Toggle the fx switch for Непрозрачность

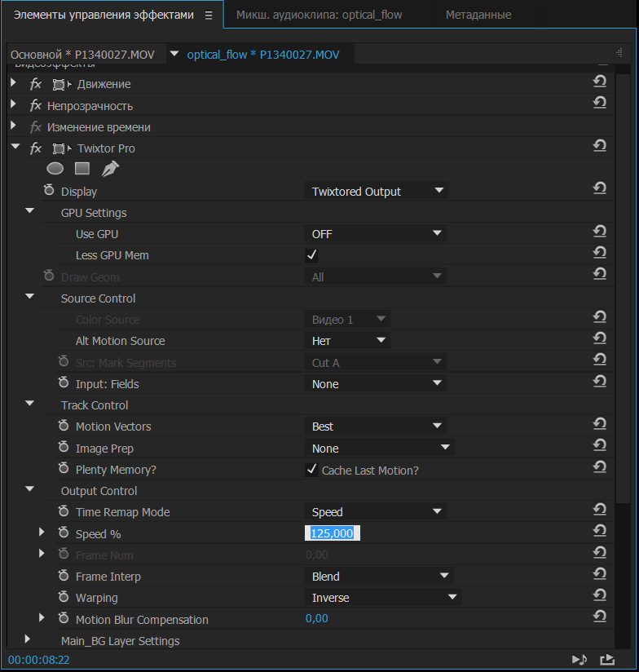(x=36, y=105)
